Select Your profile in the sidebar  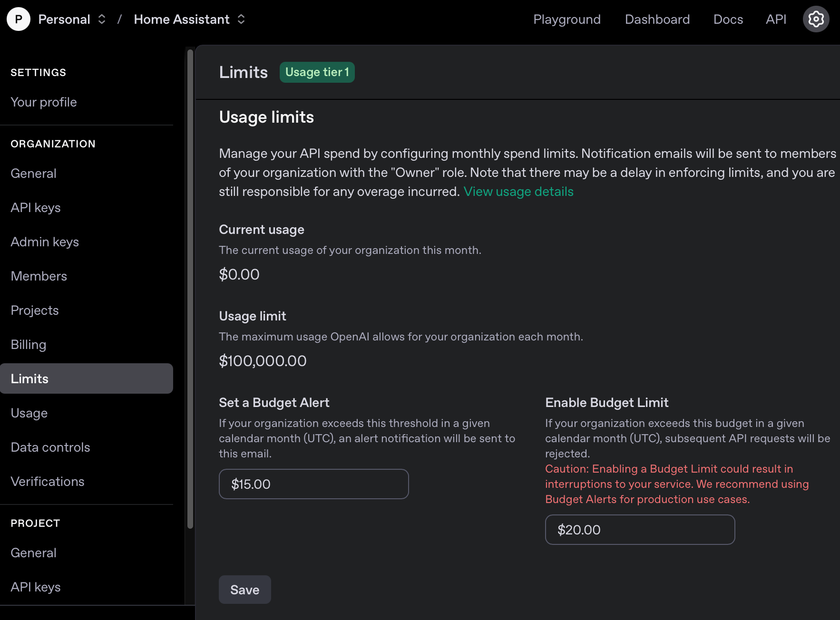click(43, 102)
